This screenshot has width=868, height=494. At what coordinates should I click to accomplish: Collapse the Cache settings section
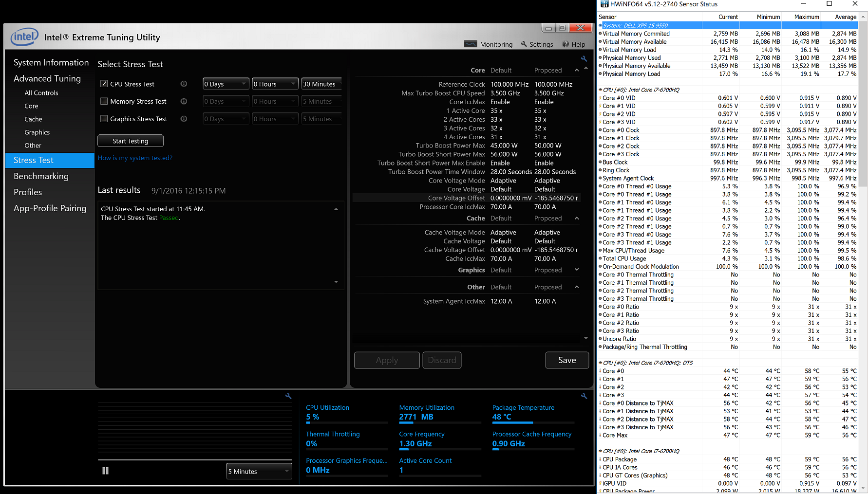click(x=577, y=218)
